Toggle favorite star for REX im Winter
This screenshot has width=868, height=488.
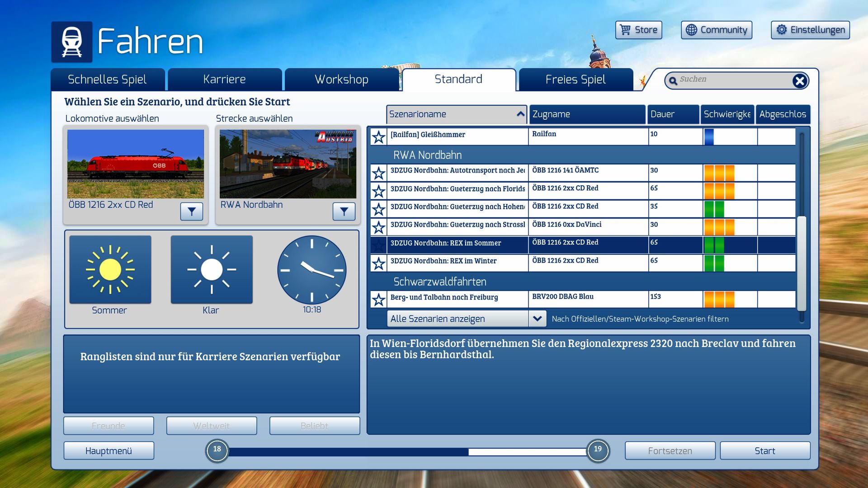(378, 263)
